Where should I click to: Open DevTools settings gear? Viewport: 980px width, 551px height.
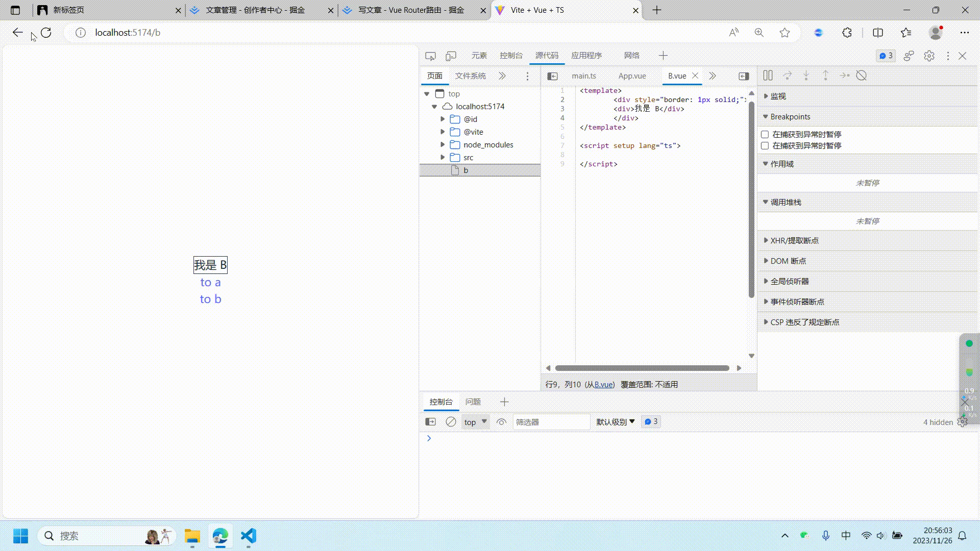click(x=929, y=56)
